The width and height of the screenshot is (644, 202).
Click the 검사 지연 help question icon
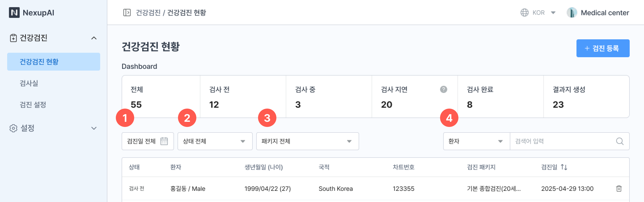[x=443, y=89]
